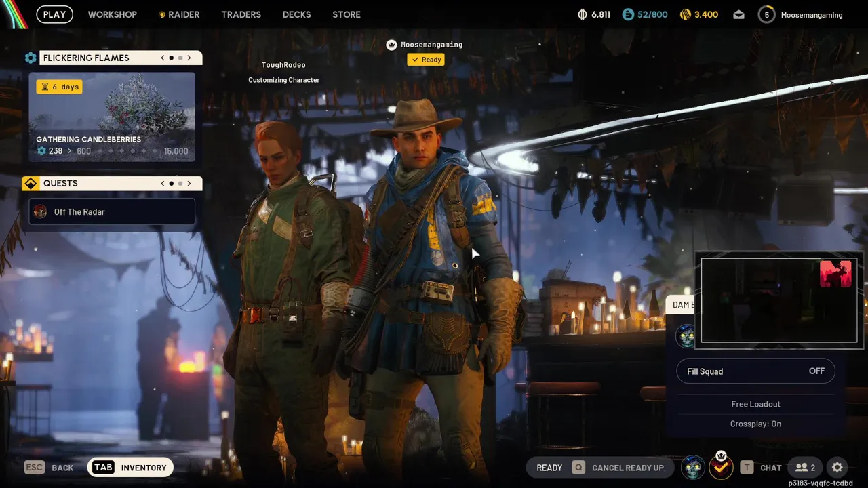Click the yellow Ready status badge
The height and width of the screenshot is (488, 868).
pos(425,60)
